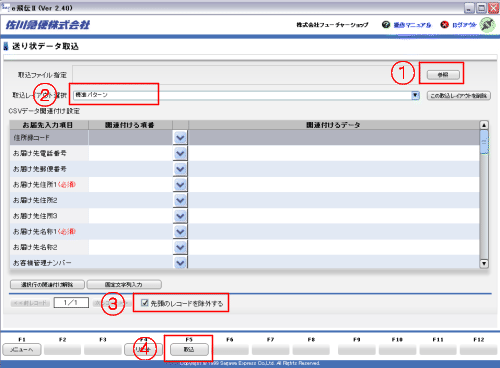Click the ログアウト link
The image size is (500, 368).
464,25
